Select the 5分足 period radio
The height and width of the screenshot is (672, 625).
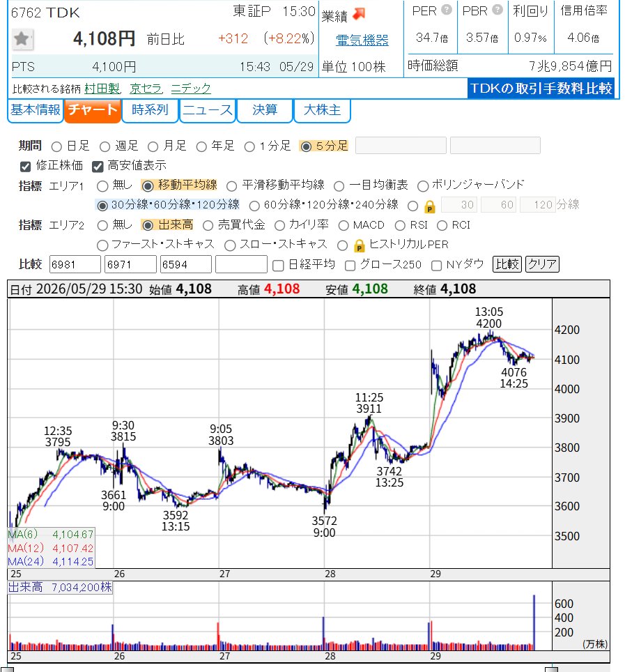tap(306, 146)
